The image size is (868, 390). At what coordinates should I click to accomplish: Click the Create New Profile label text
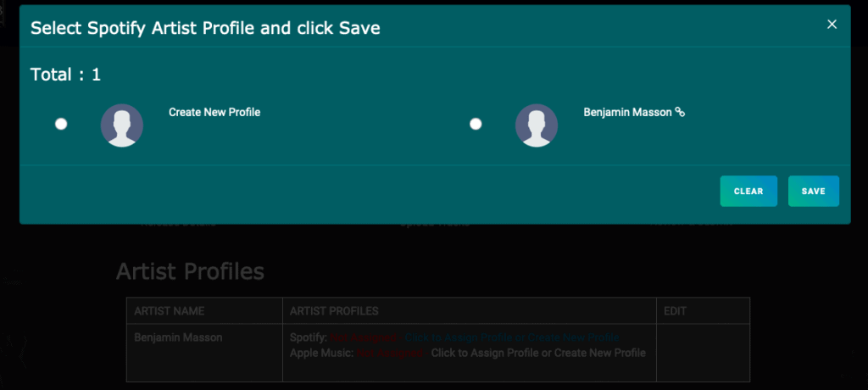pyautogui.click(x=214, y=113)
